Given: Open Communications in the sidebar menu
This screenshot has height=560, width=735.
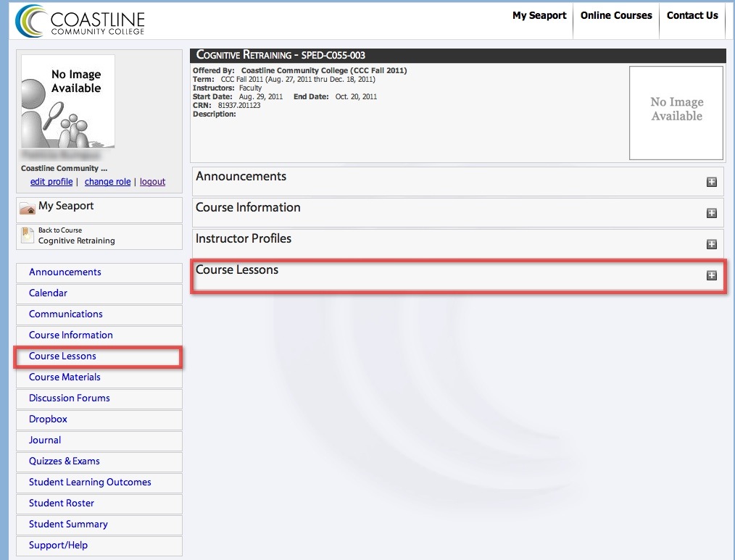Looking at the screenshot, I should click(99, 315).
